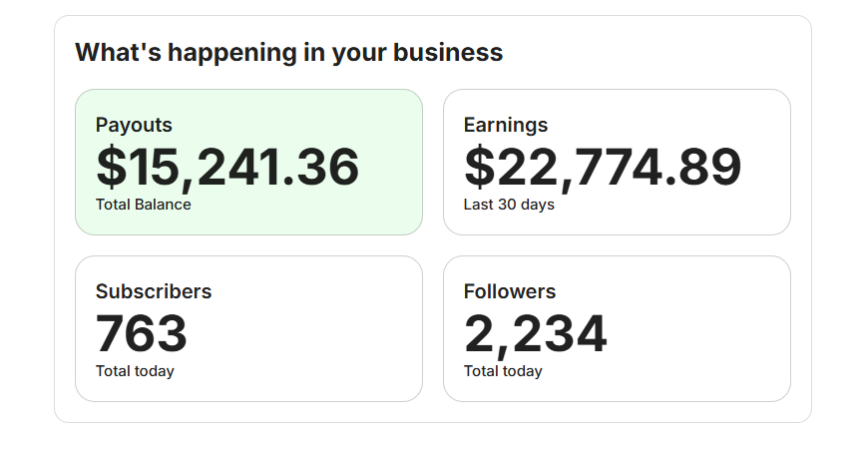Click the 763 subscriber count

(142, 333)
